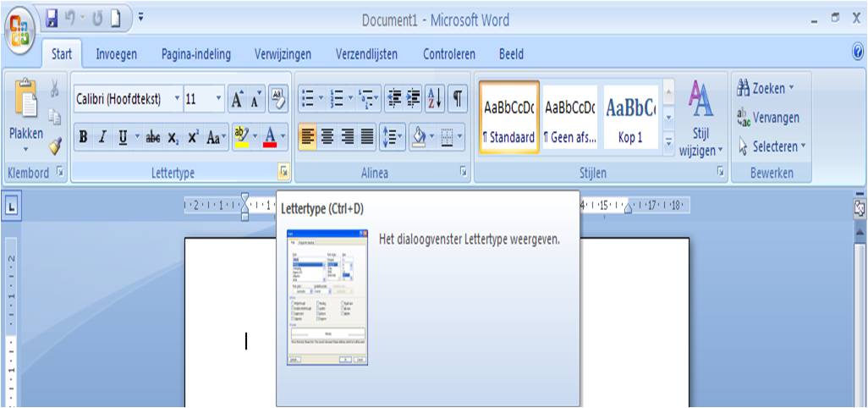Apply the Geen afstand style
Image resolution: width=868 pixels, height=408 pixels.
pos(570,117)
